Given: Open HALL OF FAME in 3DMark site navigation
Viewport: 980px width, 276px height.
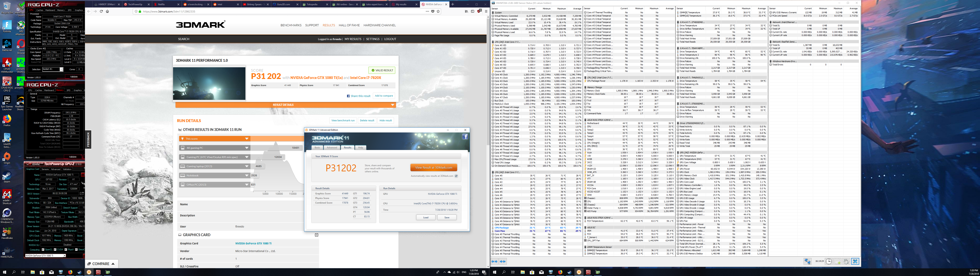Looking at the screenshot, I should pos(349,25).
